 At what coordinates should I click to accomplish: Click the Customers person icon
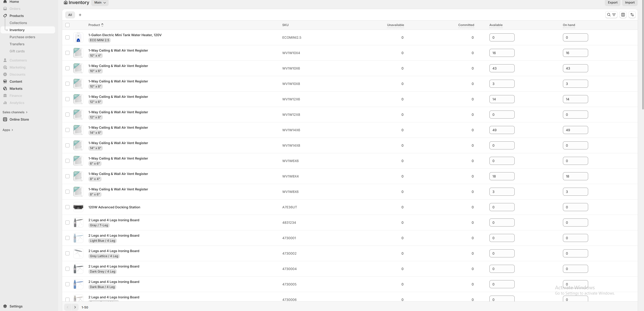coord(5,60)
